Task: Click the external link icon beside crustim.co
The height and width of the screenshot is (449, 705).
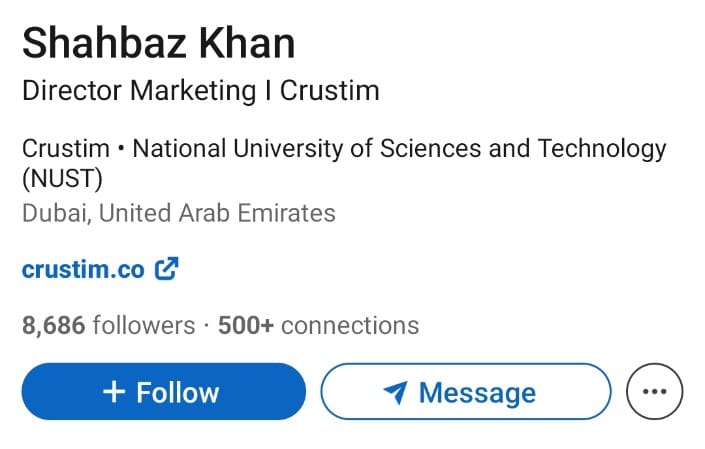Action: click(x=168, y=269)
